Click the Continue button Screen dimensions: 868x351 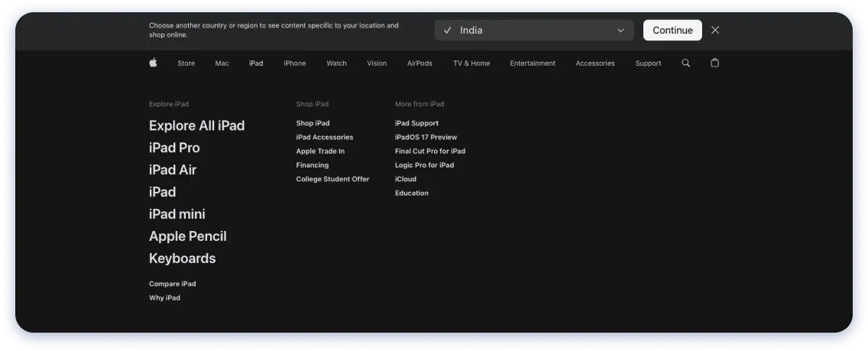click(672, 31)
